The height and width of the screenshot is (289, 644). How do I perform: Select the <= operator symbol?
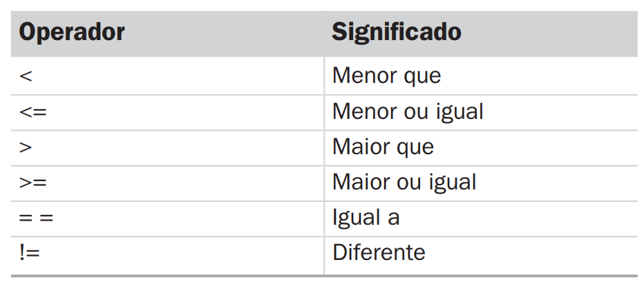click(x=32, y=112)
